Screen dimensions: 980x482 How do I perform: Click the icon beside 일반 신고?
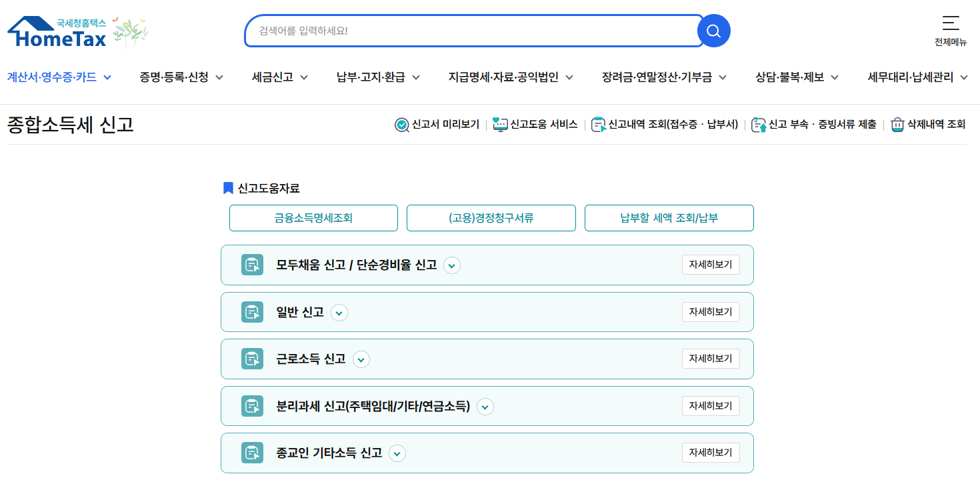click(252, 312)
